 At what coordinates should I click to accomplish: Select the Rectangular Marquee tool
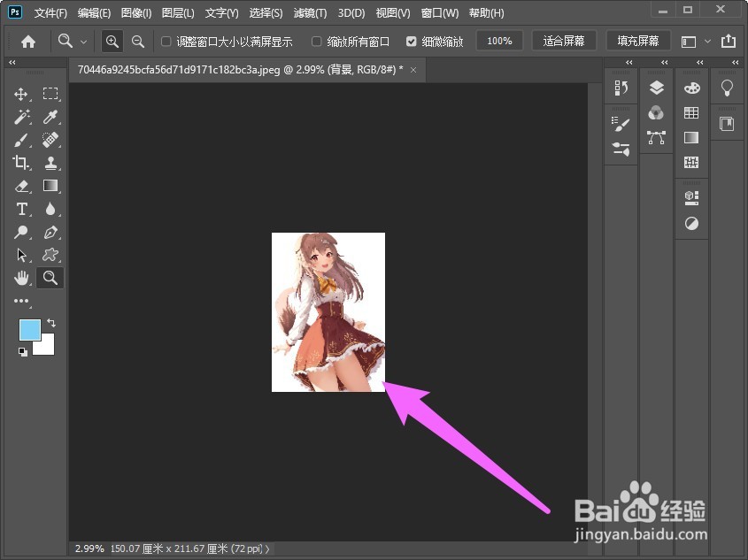[50, 94]
